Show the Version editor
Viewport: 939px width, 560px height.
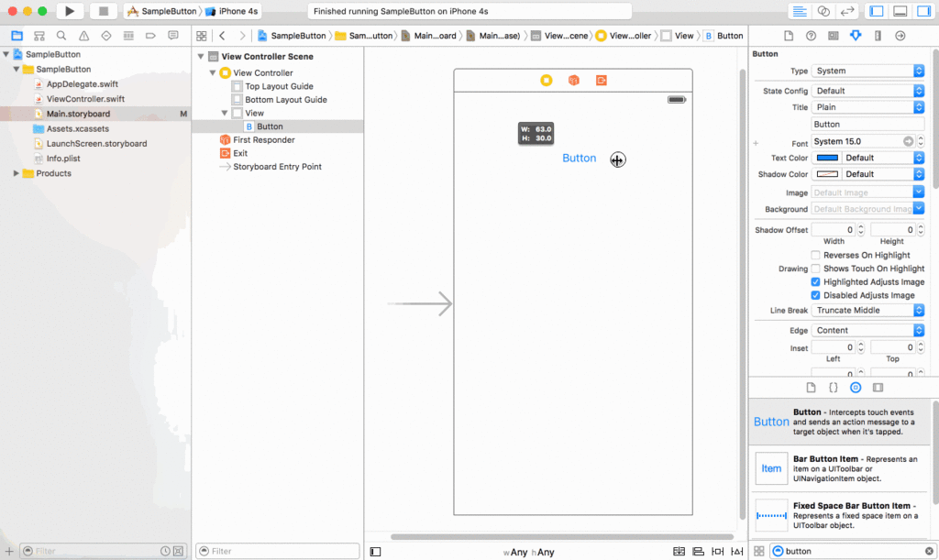(847, 11)
